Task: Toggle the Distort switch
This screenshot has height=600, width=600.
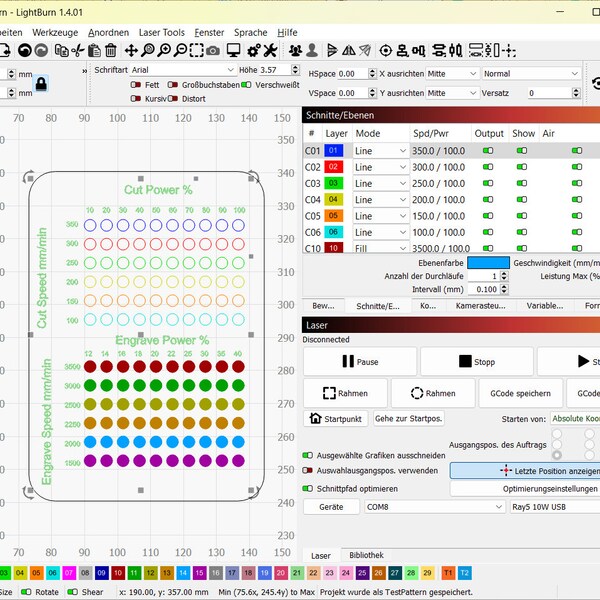Action: coord(173,98)
